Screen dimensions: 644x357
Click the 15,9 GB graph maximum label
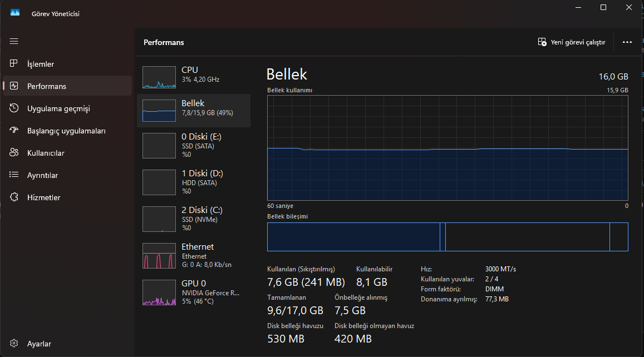pyautogui.click(x=617, y=90)
